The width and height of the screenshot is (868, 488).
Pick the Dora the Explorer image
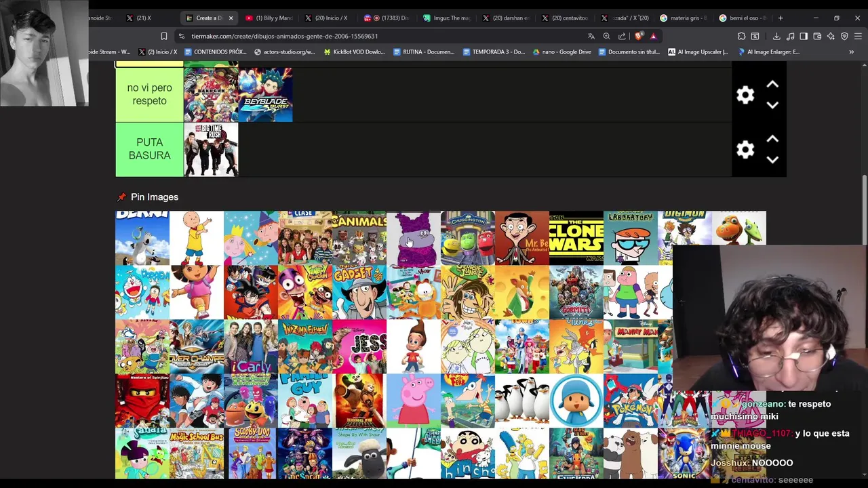point(197,292)
